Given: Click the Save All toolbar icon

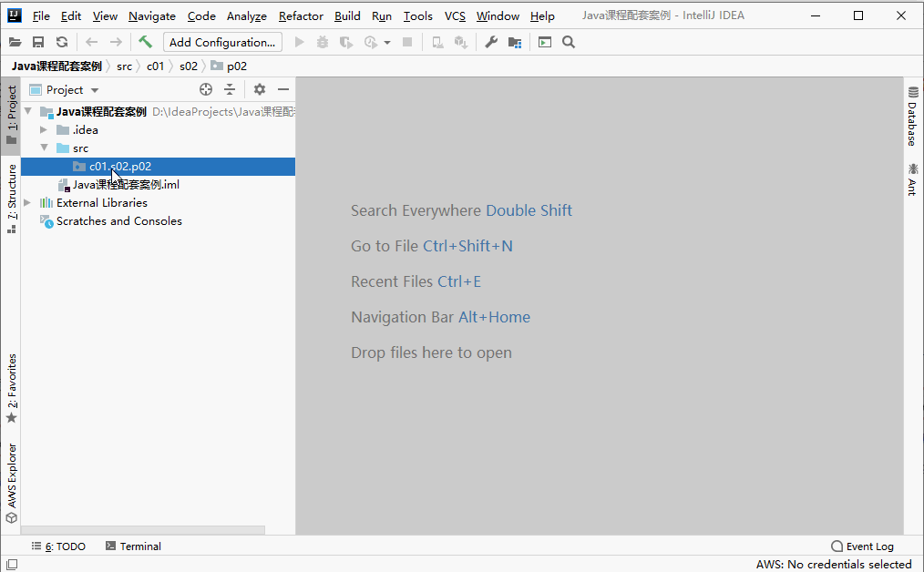Looking at the screenshot, I should (x=38, y=43).
